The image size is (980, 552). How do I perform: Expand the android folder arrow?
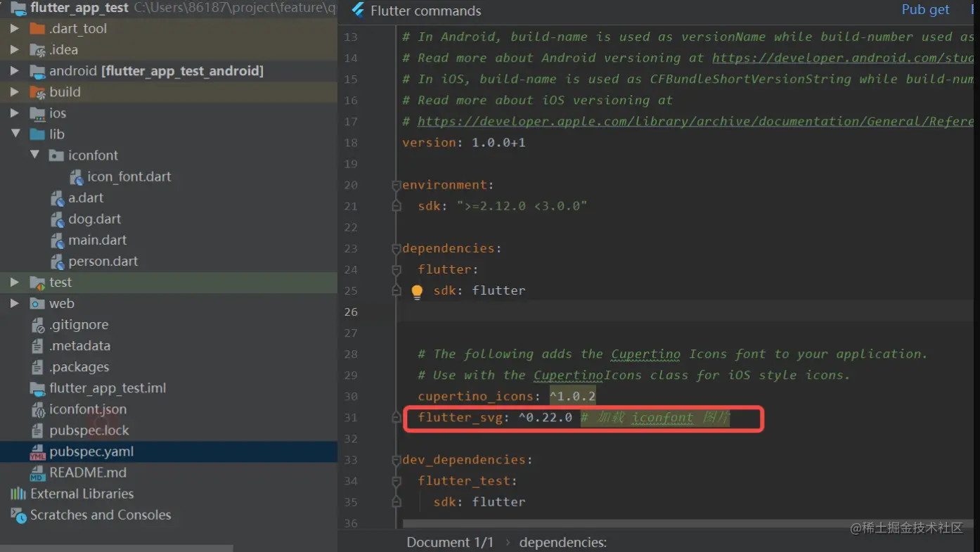point(15,71)
